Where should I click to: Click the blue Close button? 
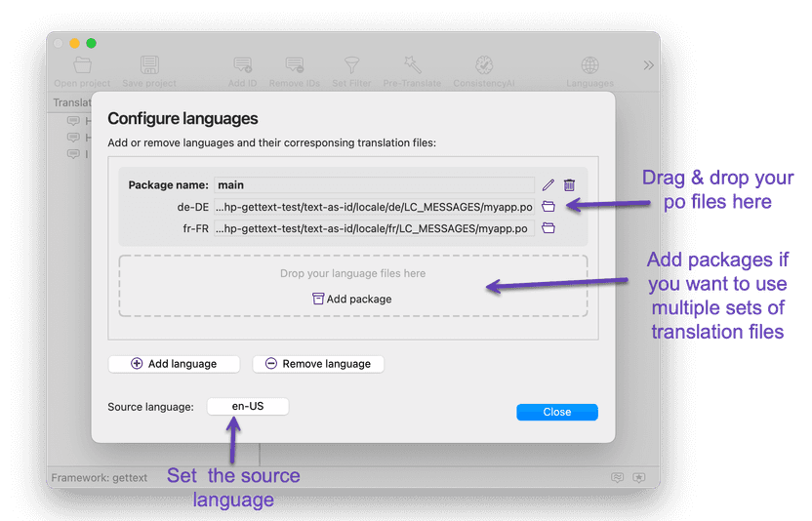click(x=557, y=412)
